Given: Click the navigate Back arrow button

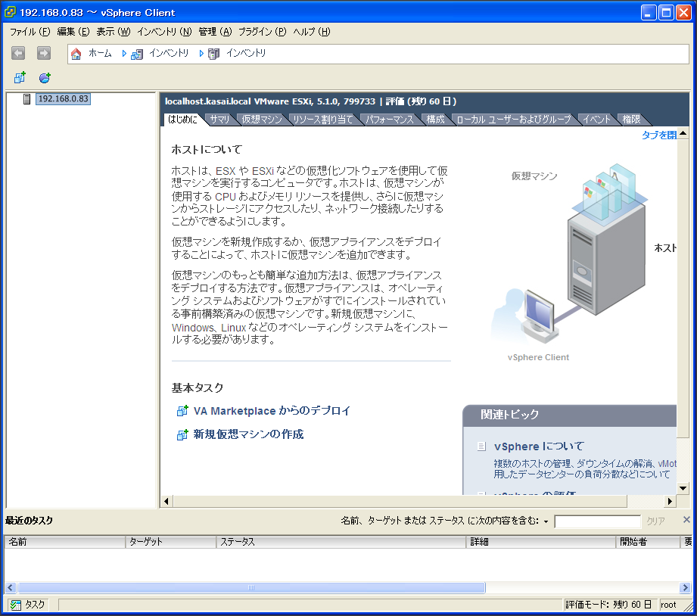Looking at the screenshot, I should pos(18,53).
